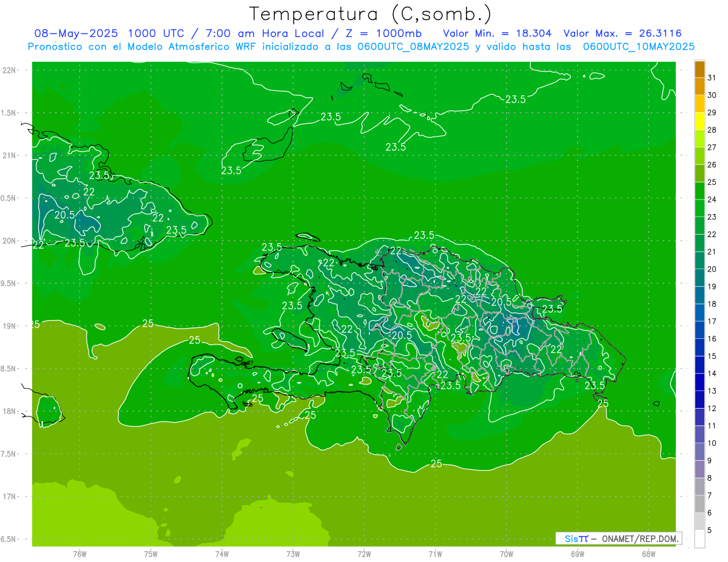Screen dimensions: 728x562
Task: Click the "71W" longitude axis label
Action: point(435,554)
